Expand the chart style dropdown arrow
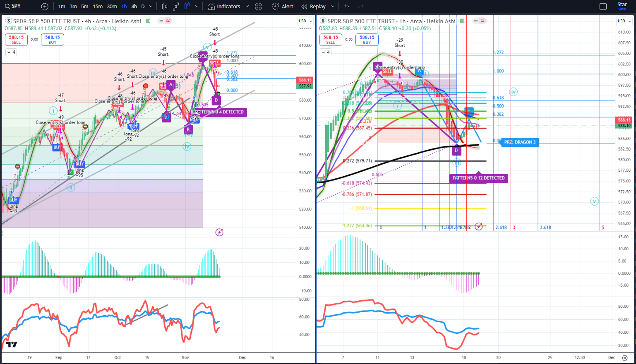This screenshot has width=636, height=364. (197, 7)
